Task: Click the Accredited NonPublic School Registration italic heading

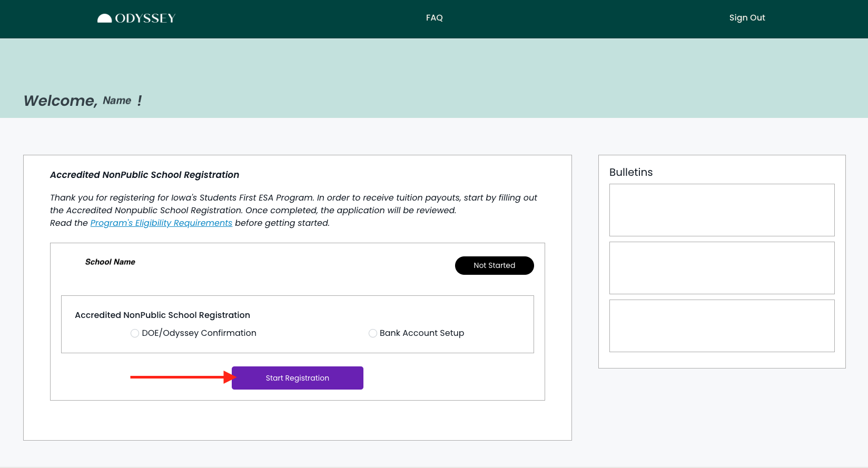Action: click(x=144, y=175)
